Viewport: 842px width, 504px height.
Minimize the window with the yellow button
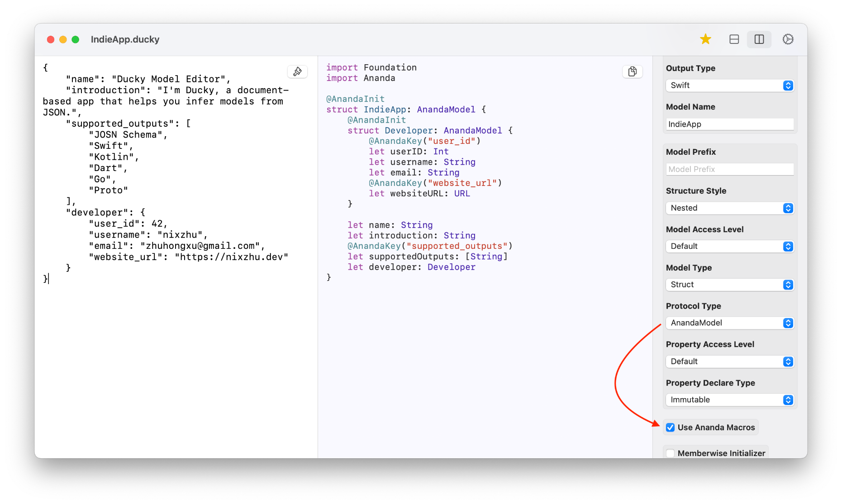click(63, 39)
